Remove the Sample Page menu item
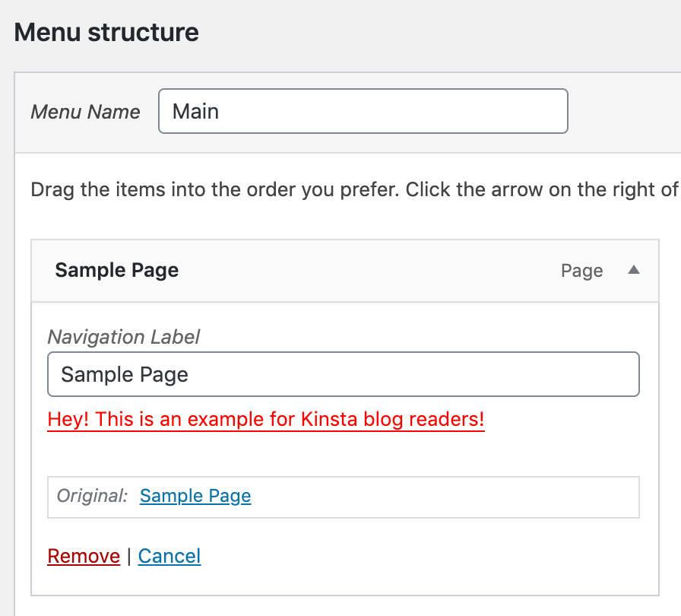 [x=83, y=556]
